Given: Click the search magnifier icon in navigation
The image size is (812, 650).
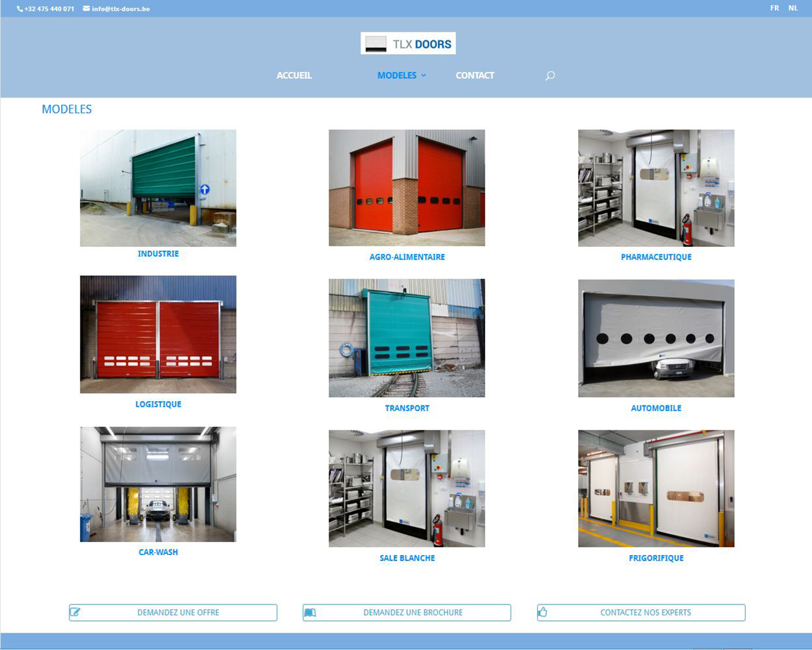Looking at the screenshot, I should pyautogui.click(x=550, y=76).
